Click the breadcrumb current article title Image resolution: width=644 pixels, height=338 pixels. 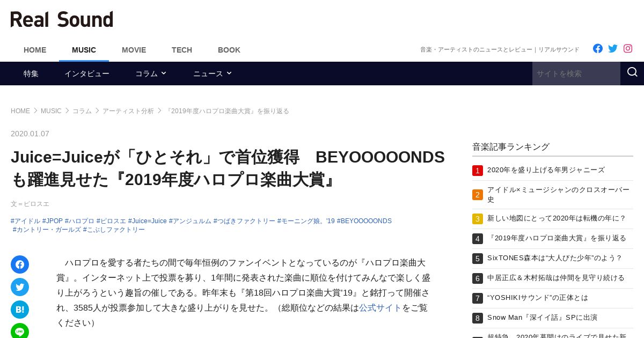(x=227, y=111)
